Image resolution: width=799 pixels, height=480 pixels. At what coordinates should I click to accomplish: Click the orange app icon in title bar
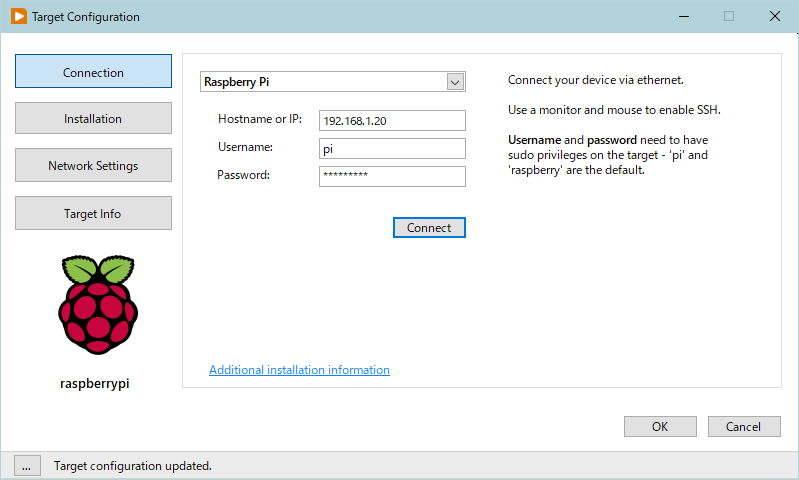18,16
